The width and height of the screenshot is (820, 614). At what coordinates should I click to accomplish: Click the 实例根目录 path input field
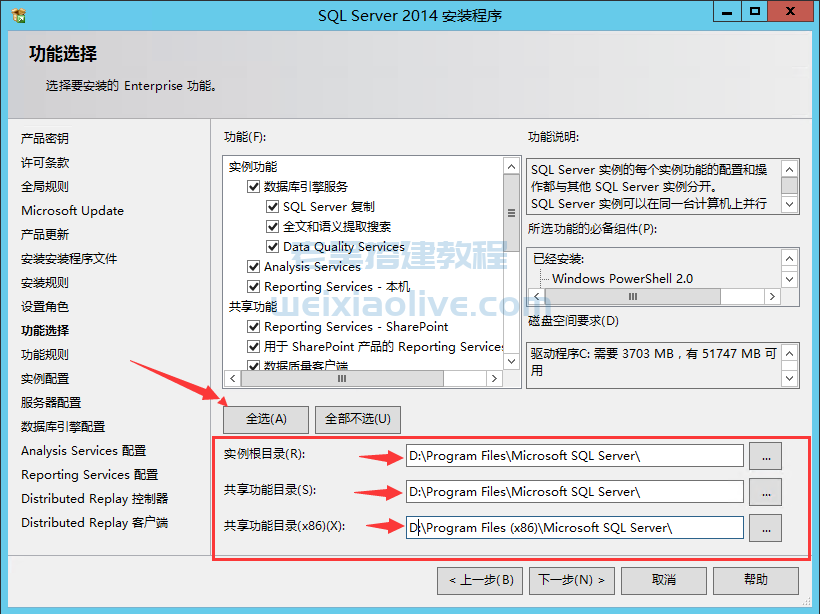575,456
